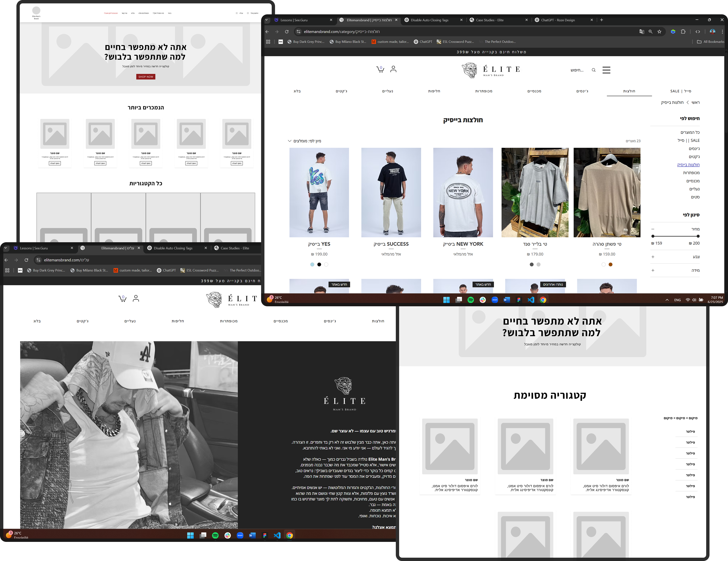
Task: Open Zoom from taskbar of category window
Action: (x=495, y=300)
